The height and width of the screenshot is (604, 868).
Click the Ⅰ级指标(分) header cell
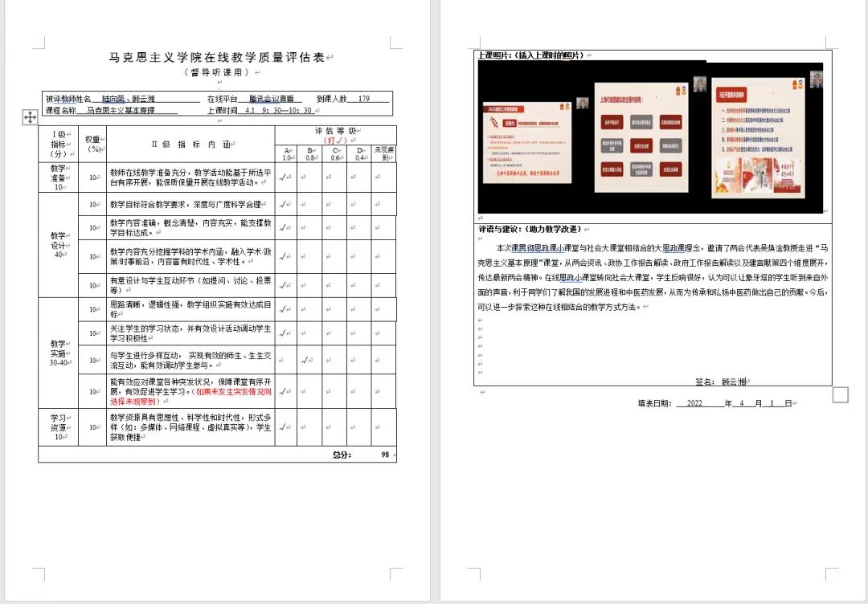pyautogui.click(x=58, y=144)
